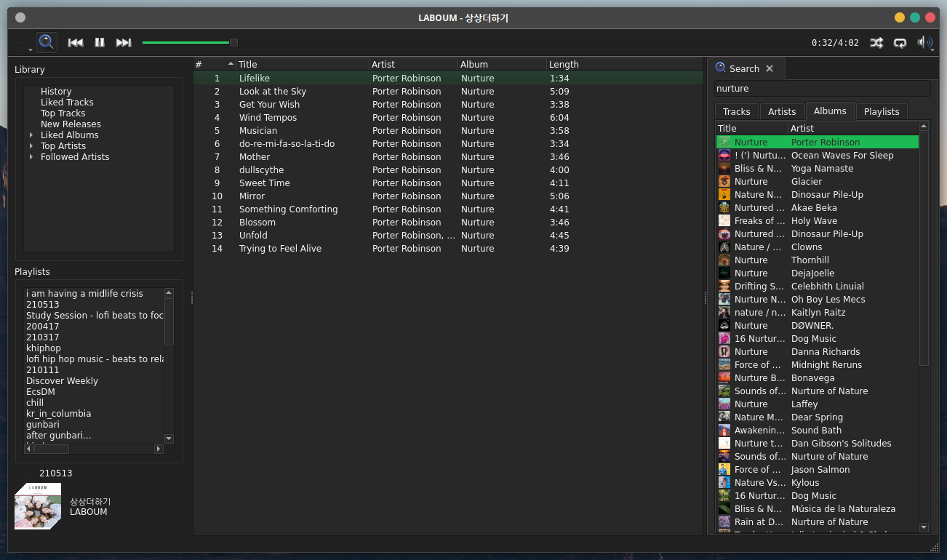Toggle sort order on the # column
947x560 pixels.
(x=215, y=64)
